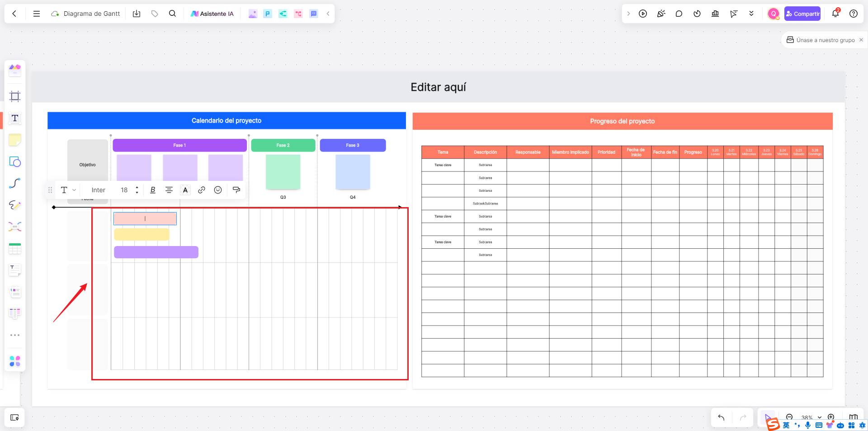Click the Compartir button
This screenshot has height=431, width=868.
802,14
